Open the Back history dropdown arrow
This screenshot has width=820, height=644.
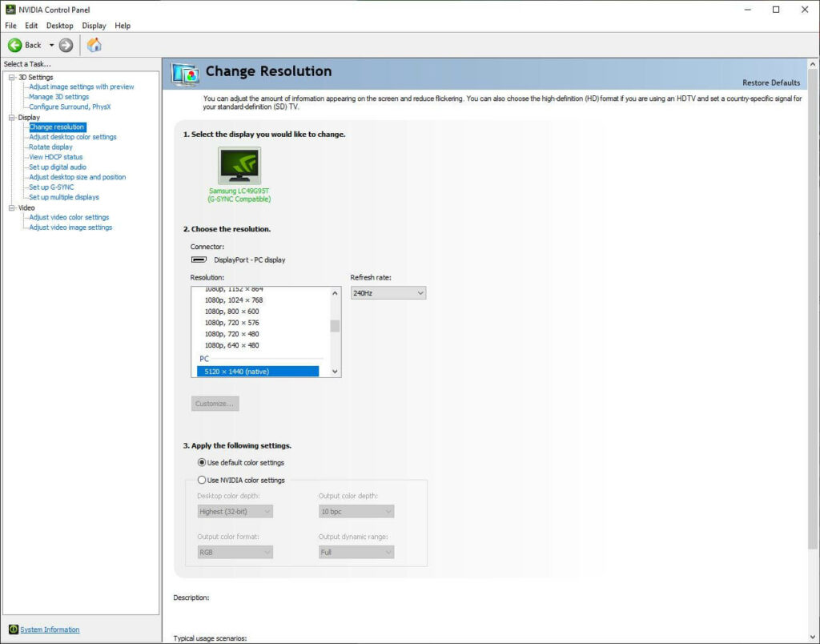(x=51, y=45)
